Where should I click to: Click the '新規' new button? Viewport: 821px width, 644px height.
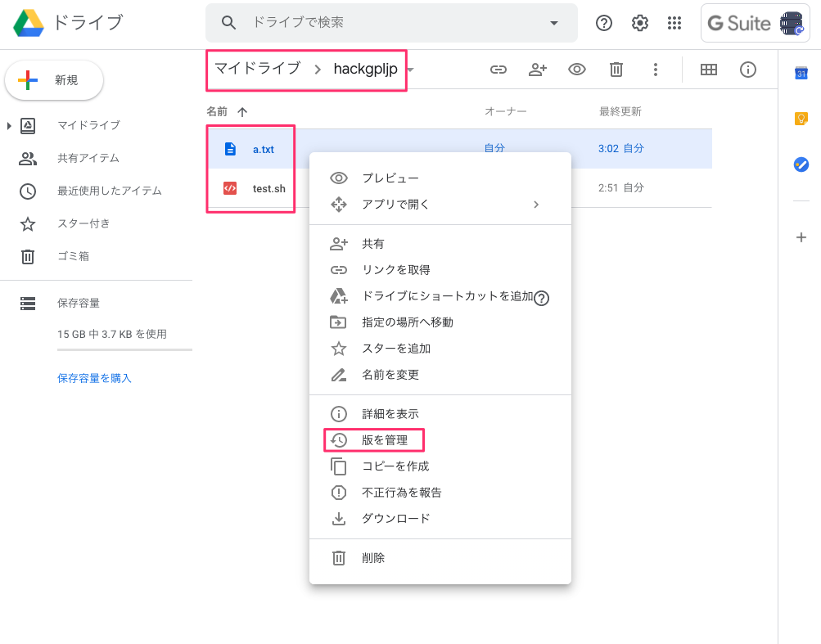click(54, 80)
